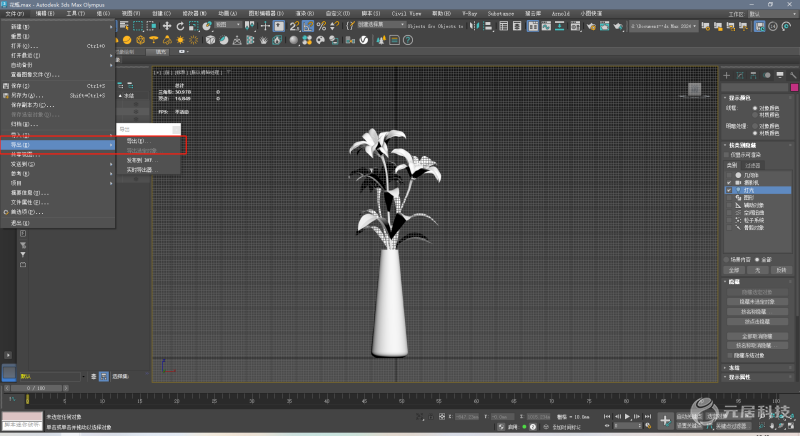The image size is (800, 436).
Task: Choose 导出(E)... in the export submenu
Action: 136,141
